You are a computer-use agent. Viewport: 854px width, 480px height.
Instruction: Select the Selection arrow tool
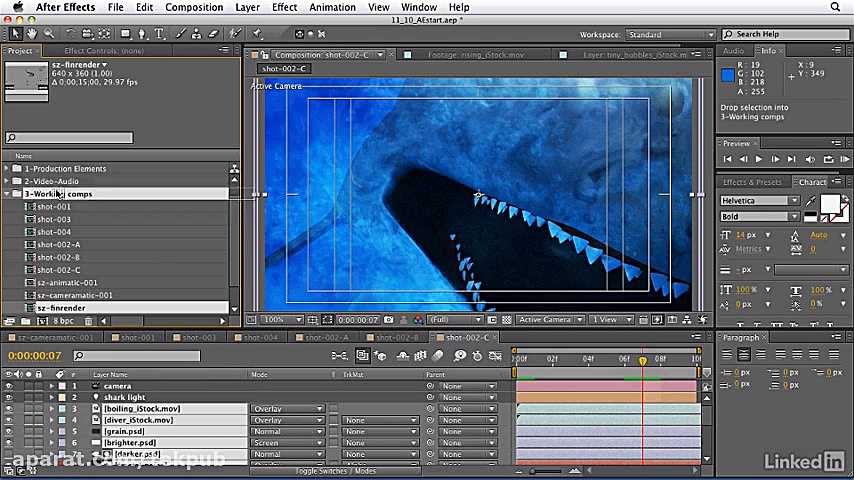pyautogui.click(x=15, y=34)
